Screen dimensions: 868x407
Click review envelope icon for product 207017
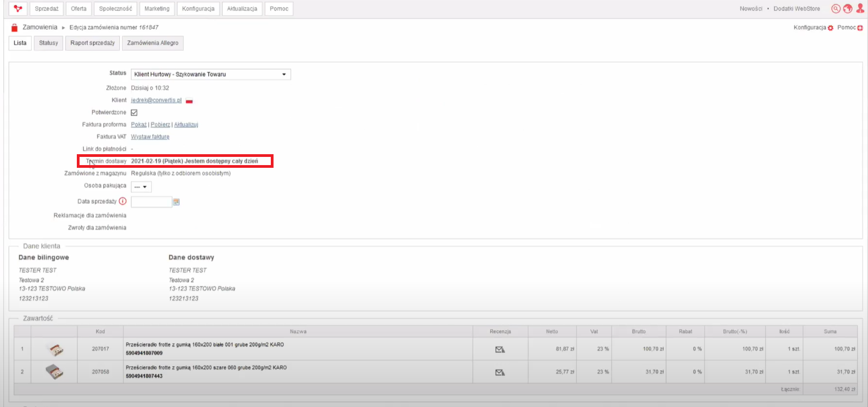tap(500, 349)
